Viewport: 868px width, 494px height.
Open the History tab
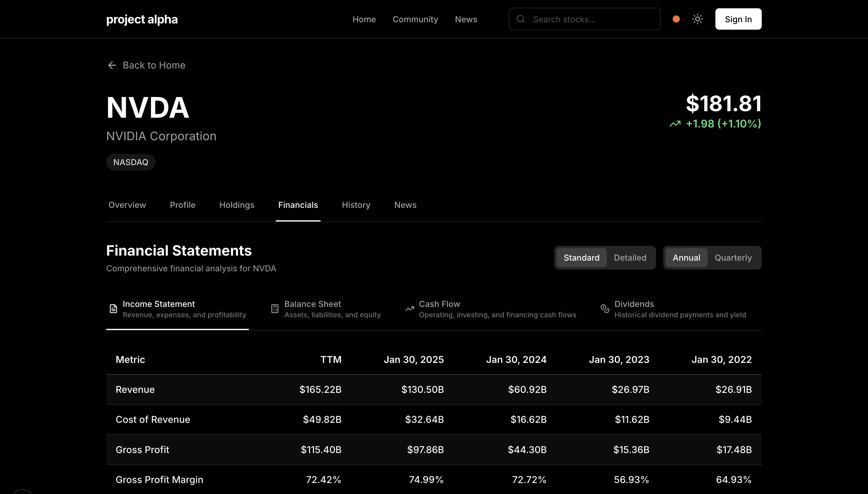(356, 205)
